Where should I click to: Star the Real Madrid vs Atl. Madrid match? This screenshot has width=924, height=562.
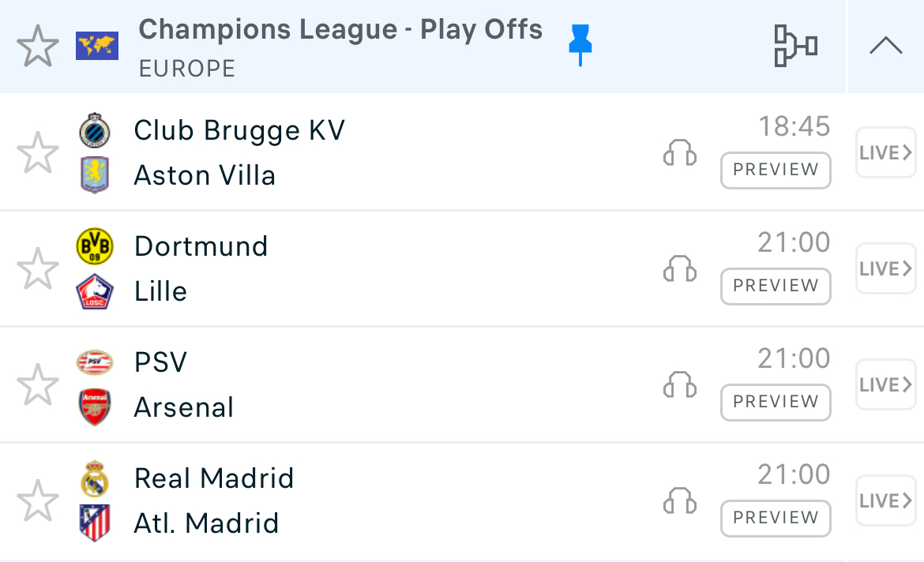(x=38, y=501)
